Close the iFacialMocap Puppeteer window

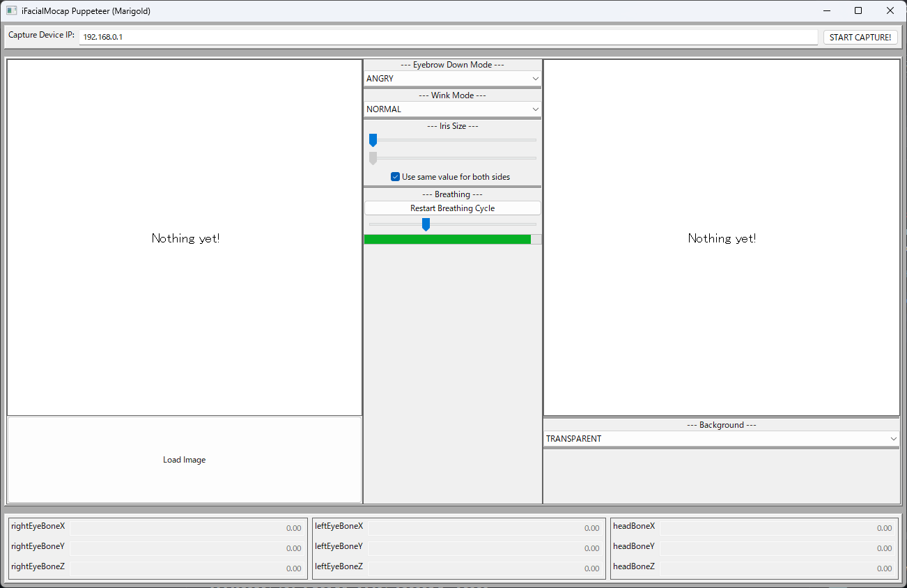[x=890, y=11]
